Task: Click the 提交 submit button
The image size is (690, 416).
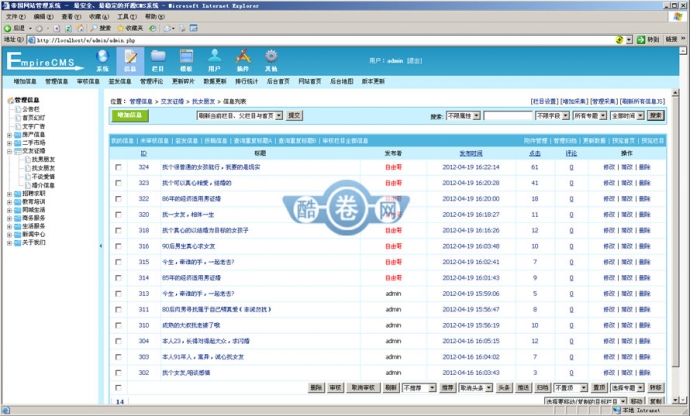Action: click(x=294, y=116)
